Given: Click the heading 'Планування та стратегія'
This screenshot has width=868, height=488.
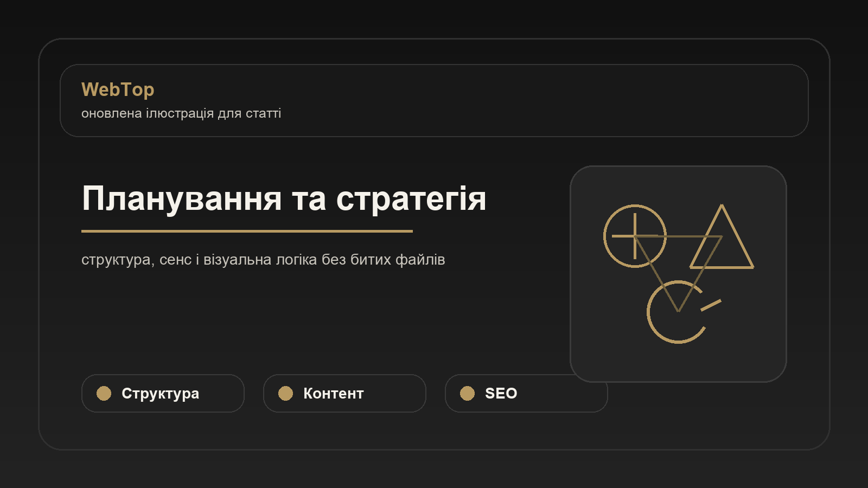Looking at the screenshot, I should click(x=284, y=198).
